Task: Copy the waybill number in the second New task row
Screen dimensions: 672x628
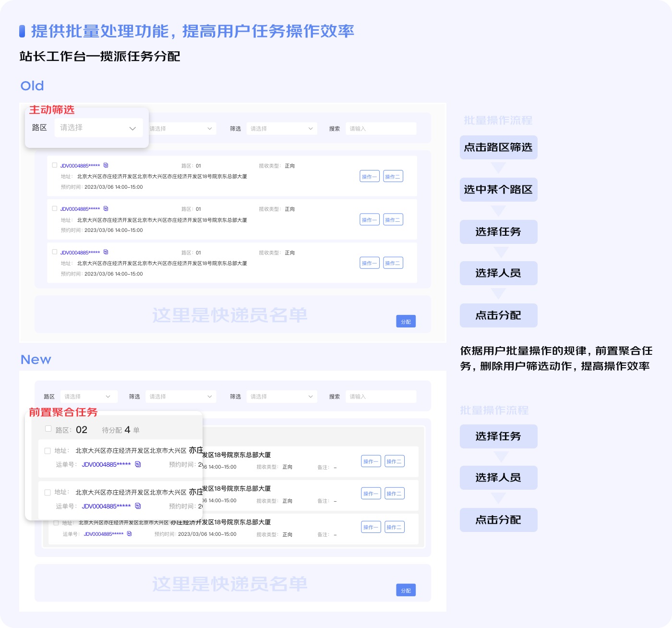Action: [138, 506]
